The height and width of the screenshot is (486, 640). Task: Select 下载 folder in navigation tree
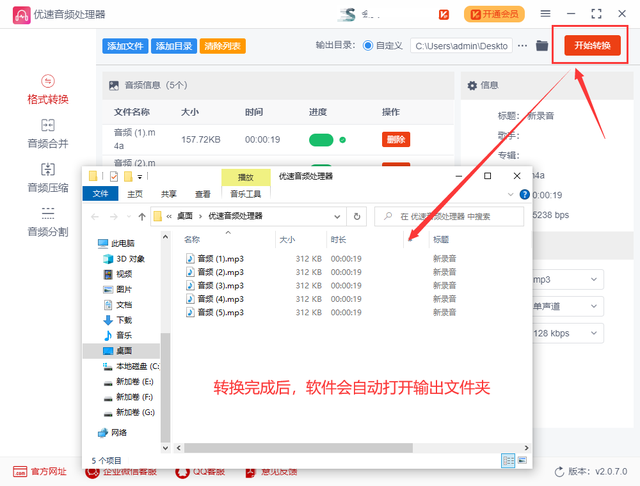[118, 320]
